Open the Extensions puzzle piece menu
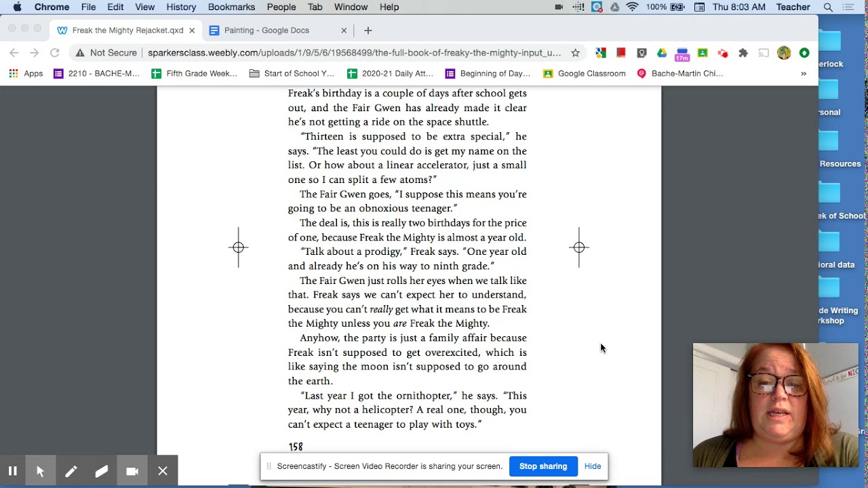The image size is (868, 488). click(x=743, y=53)
